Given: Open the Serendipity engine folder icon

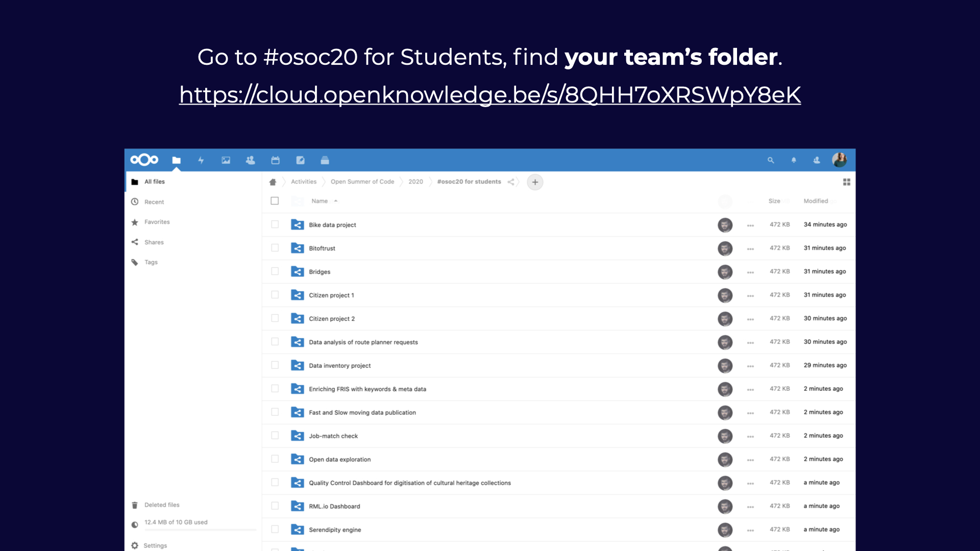Looking at the screenshot, I should (298, 530).
